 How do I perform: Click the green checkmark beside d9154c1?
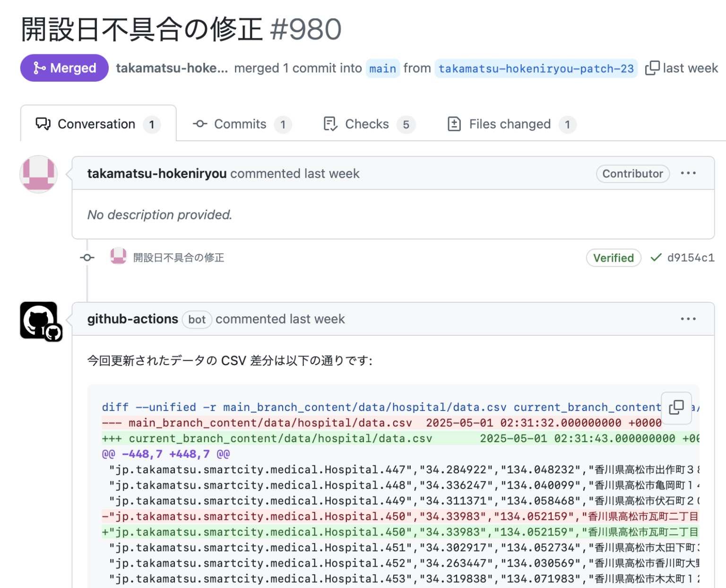pyautogui.click(x=656, y=257)
